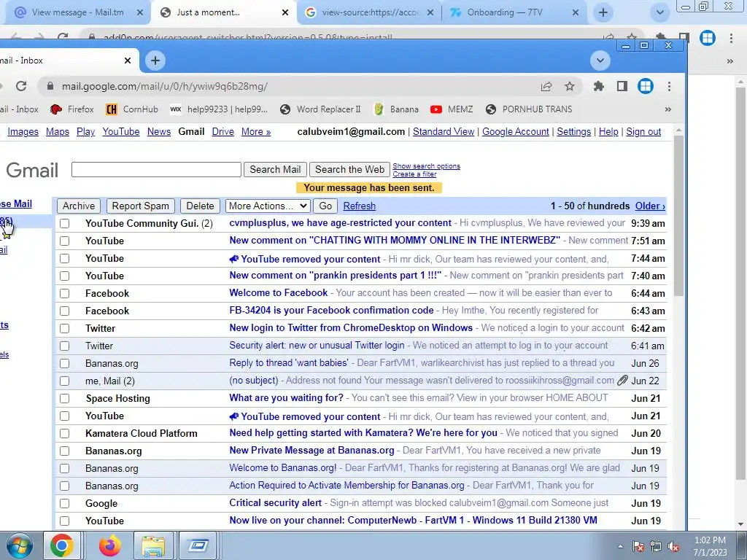
Task: Open a new tab in the front Gmail window
Action: point(155,61)
